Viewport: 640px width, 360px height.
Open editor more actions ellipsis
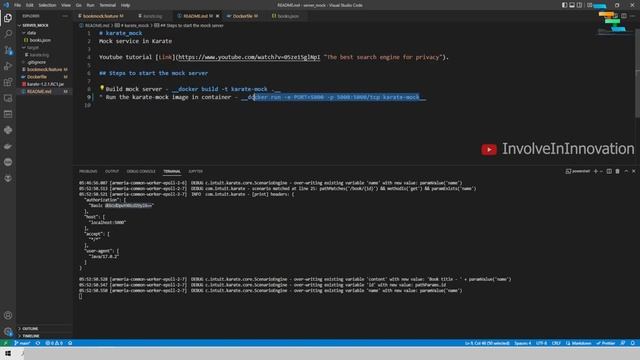(x=633, y=16)
